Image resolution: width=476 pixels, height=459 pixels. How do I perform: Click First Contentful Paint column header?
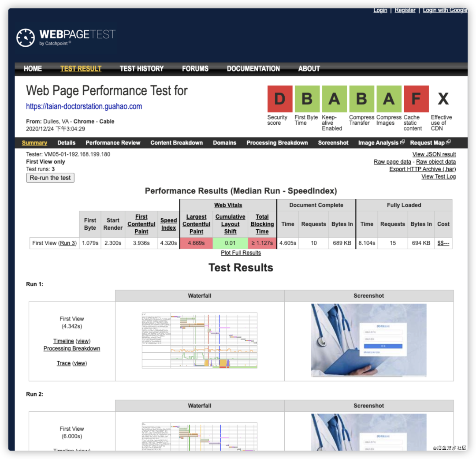coord(141,224)
